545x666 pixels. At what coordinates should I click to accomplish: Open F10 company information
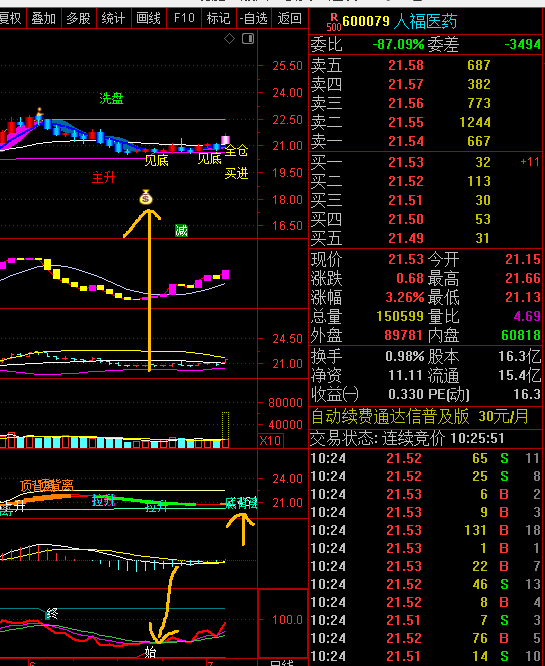tap(184, 18)
